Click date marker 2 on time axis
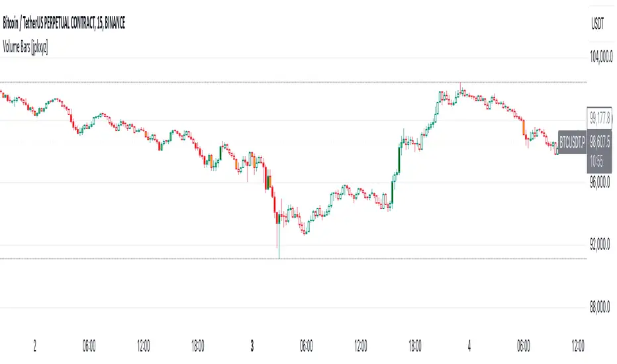This screenshot has height=364, width=617. point(34,345)
